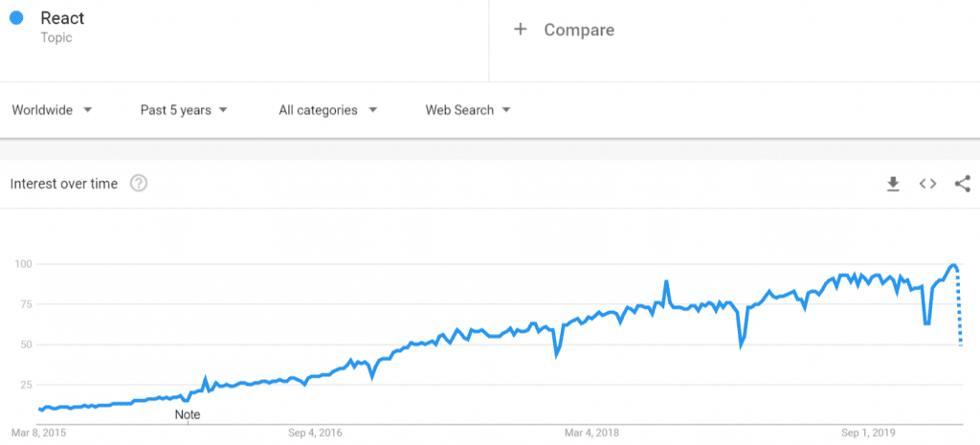Click the plus icon to add comparison

(x=521, y=30)
